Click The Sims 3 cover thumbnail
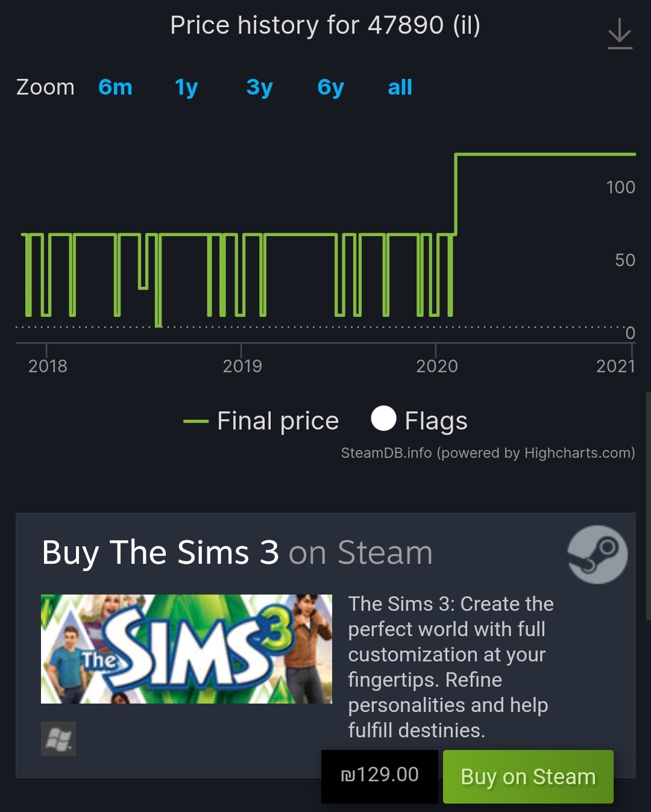This screenshot has width=651, height=812. click(186, 649)
